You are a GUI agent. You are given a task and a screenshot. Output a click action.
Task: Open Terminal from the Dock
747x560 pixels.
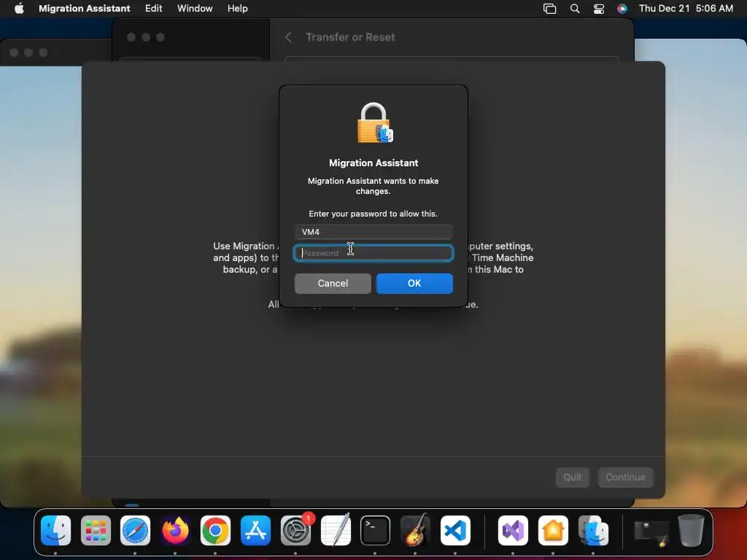click(x=376, y=531)
